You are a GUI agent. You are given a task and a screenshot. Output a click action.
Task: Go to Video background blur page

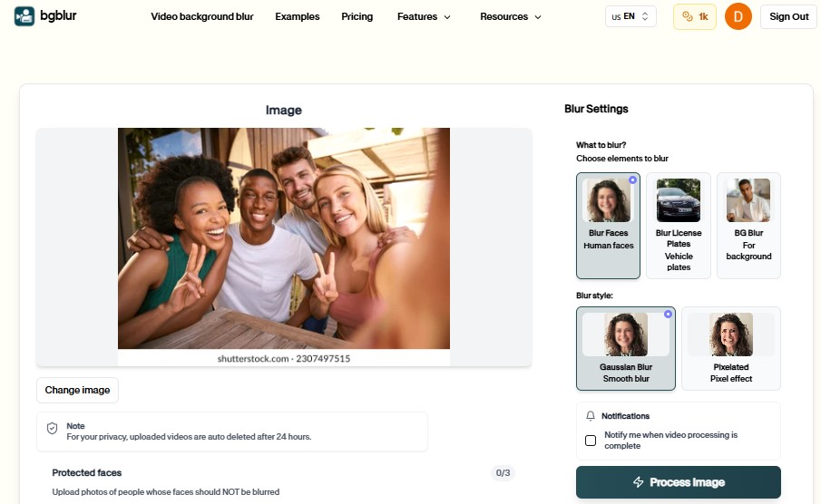point(202,16)
